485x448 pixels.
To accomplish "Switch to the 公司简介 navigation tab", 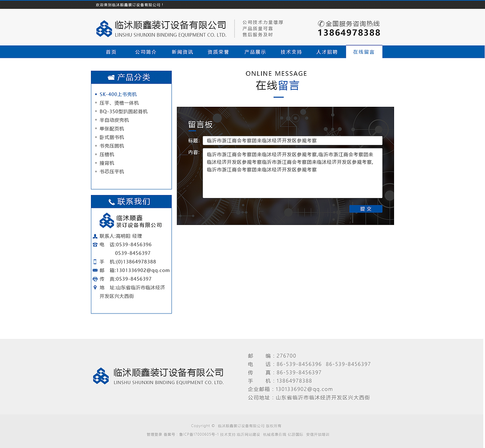I will [x=145, y=52].
